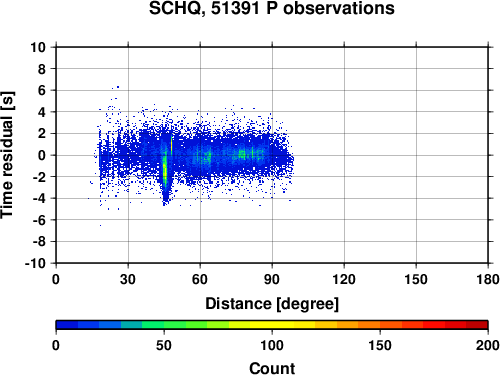
Task: Click the colorbar tick label 200
Action: [488, 345]
